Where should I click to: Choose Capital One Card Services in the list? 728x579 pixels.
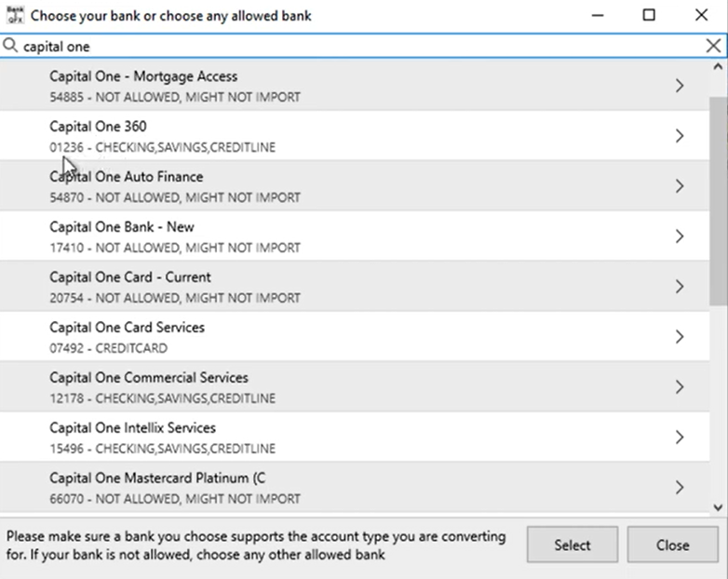pos(355,337)
